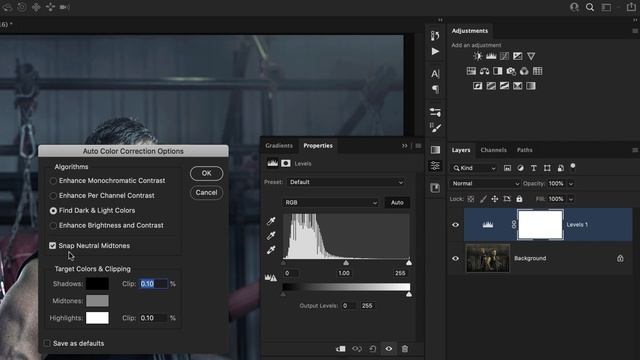Add an Invert adjustment
This screenshot has height=360, width=640.
coord(478,86)
